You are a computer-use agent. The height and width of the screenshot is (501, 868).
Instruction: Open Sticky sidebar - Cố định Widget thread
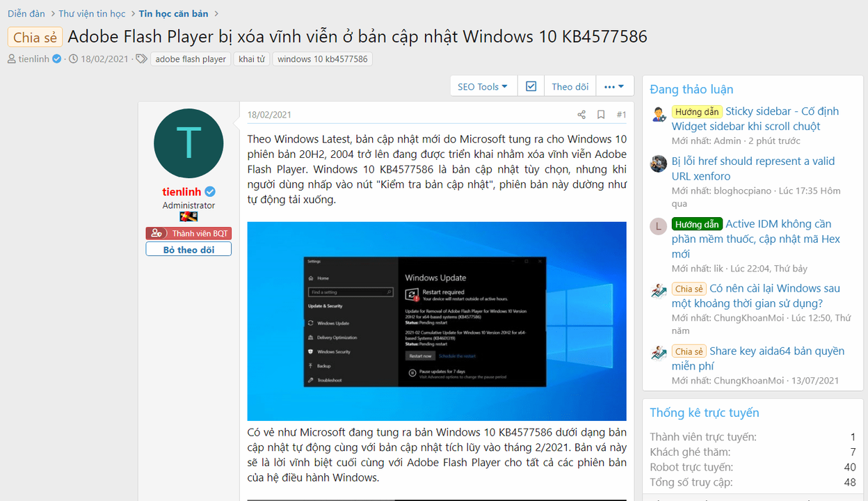click(x=755, y=118)
